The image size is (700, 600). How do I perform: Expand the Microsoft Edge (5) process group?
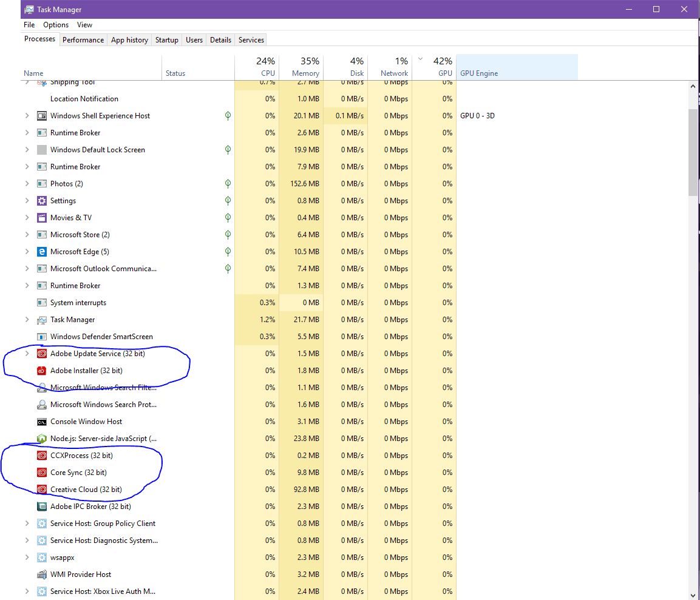click(x=27, y=252)
